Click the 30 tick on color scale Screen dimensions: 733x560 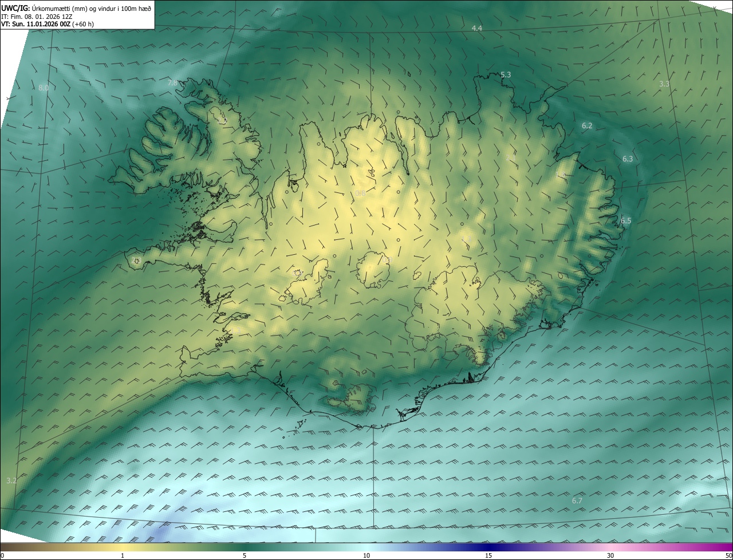tap(610, 555)
